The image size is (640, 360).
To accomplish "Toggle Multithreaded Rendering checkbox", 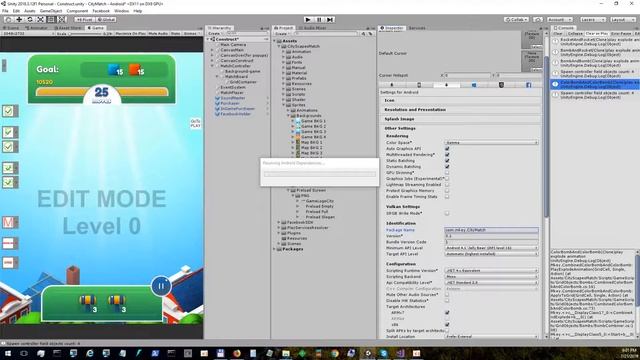I will [447, 155].
